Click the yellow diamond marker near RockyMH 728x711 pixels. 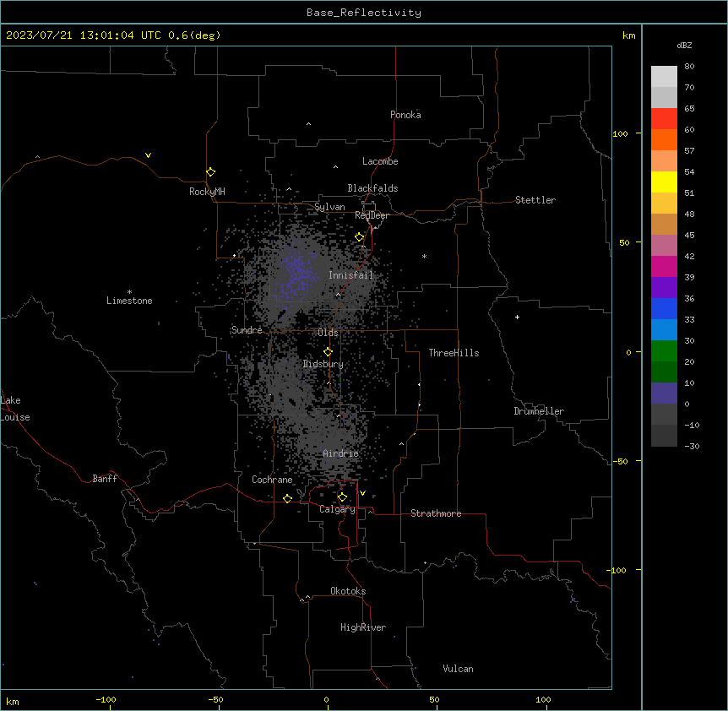(210, 172)
